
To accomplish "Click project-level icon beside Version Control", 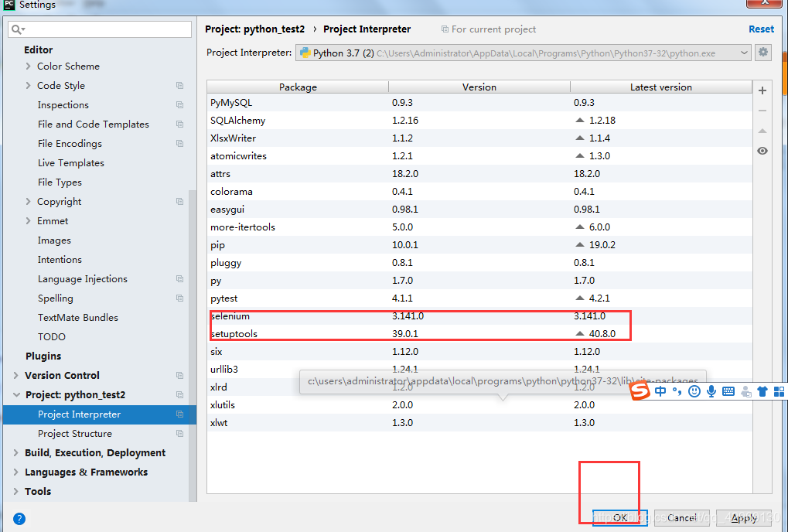I will coord(179,375).
